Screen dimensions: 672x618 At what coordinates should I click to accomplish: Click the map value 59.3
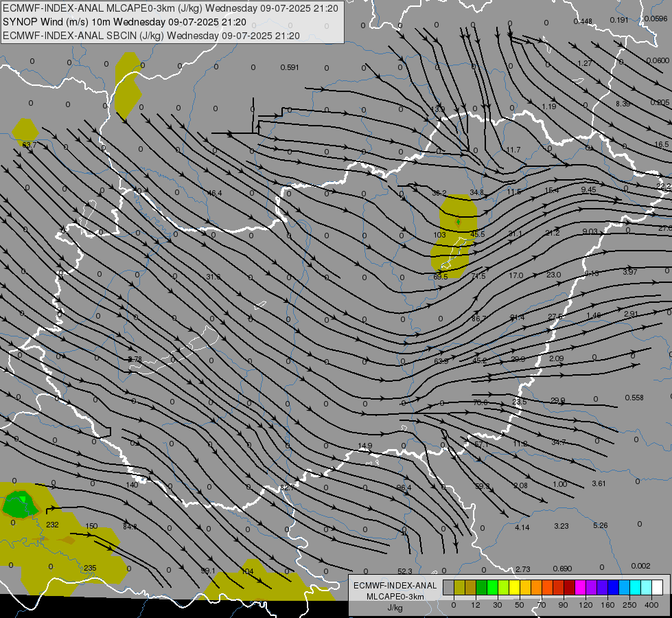point(483,486)
